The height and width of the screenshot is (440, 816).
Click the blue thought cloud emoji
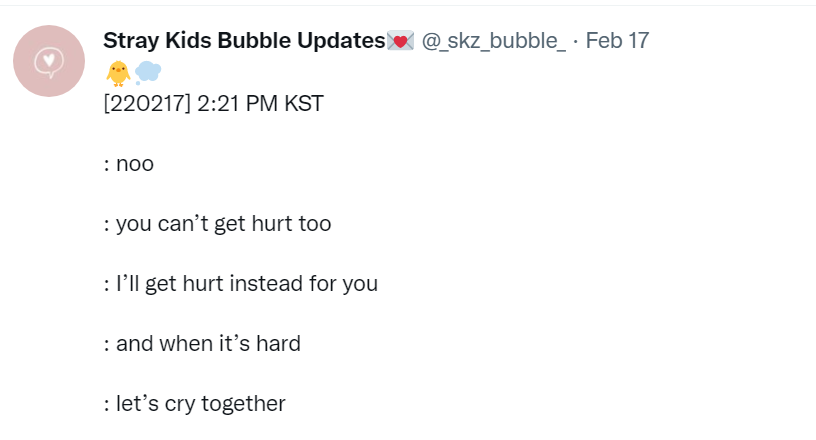(x=148, y=72)
